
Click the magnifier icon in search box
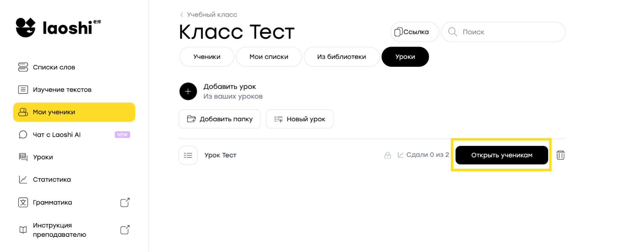pos(453,32)
